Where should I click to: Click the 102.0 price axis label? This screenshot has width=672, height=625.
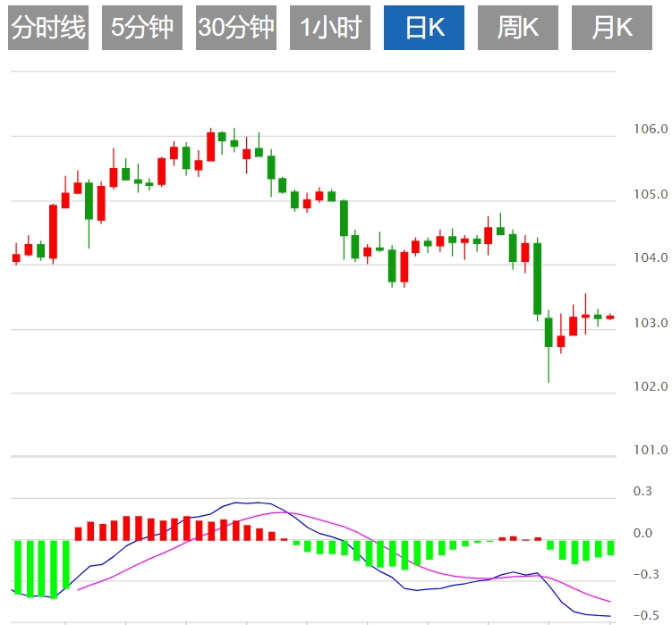click(x=651, y=386)
